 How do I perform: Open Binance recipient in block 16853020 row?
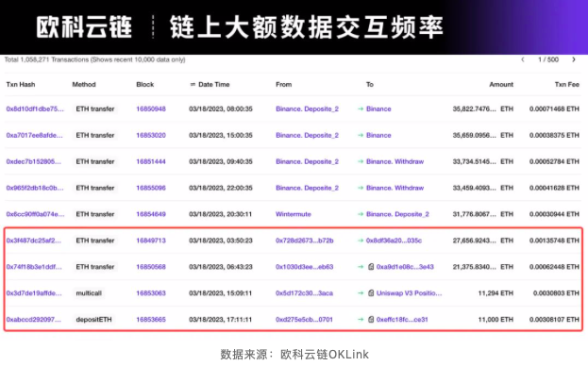point(378,135)
